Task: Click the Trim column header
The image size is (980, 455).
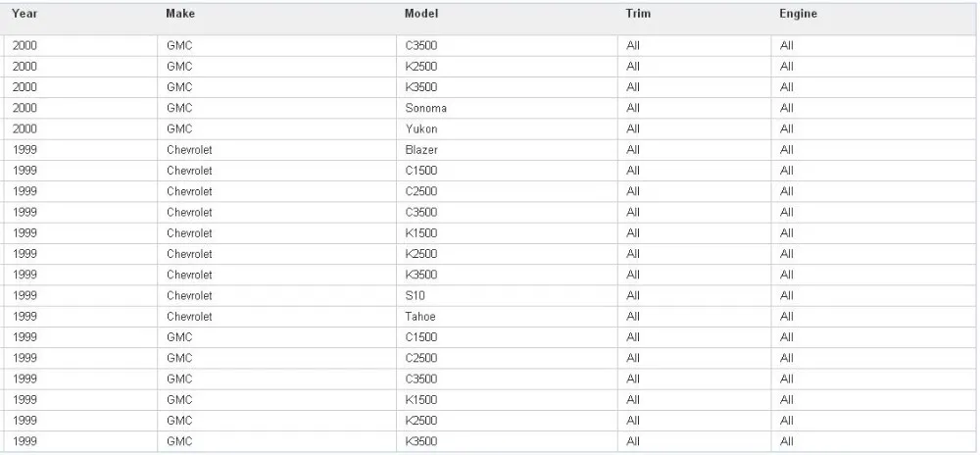Action: pos(638,14)
